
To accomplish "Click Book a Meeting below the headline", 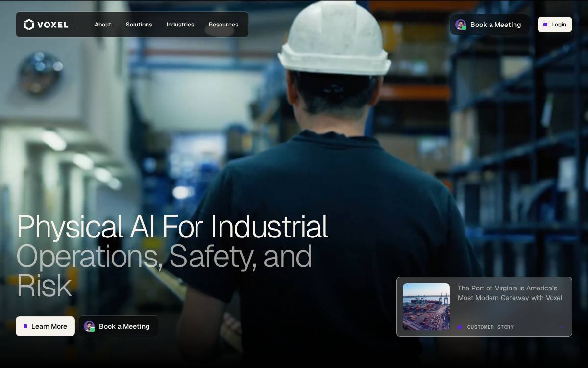I will [118, 326].
